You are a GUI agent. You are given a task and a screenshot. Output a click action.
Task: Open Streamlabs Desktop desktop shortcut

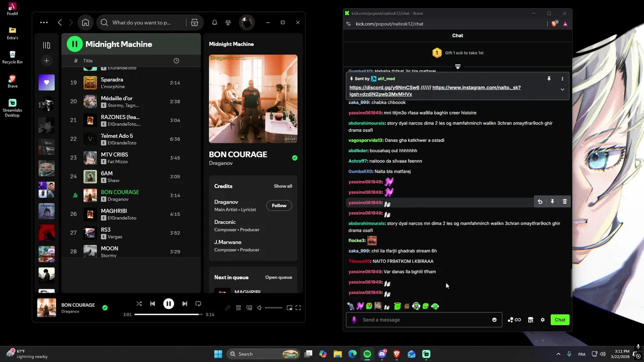tap(13, 108)
